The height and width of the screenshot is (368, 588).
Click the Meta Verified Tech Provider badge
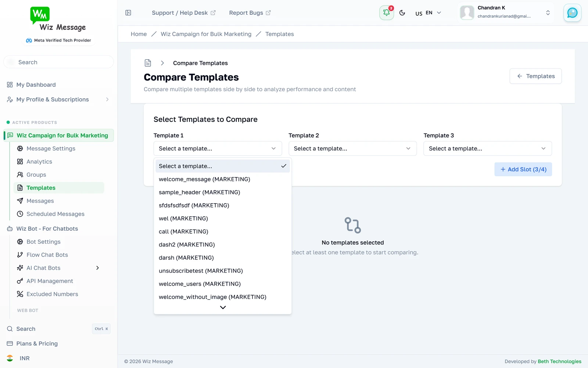[58, 40]
